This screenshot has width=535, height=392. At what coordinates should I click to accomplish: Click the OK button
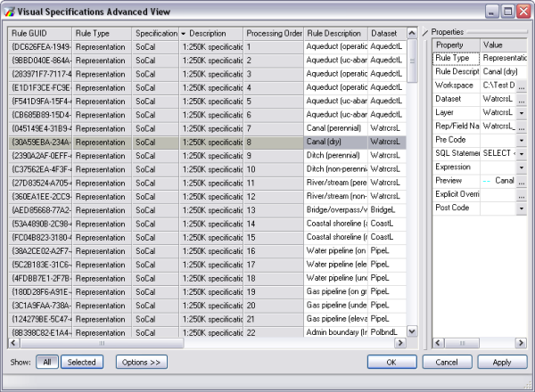(x=391, y=362)
